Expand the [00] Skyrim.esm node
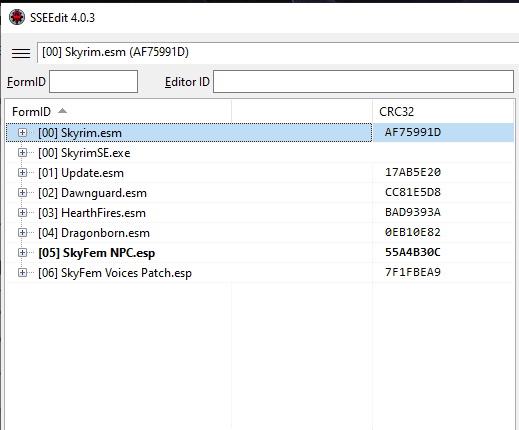This screenshot has width=519, height=430. pyautogui.click(x=22, y=133)
